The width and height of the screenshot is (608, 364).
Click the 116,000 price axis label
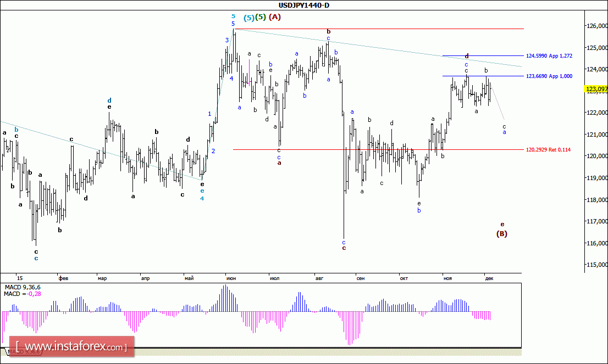pyautogui.click(x=597, y=243)
